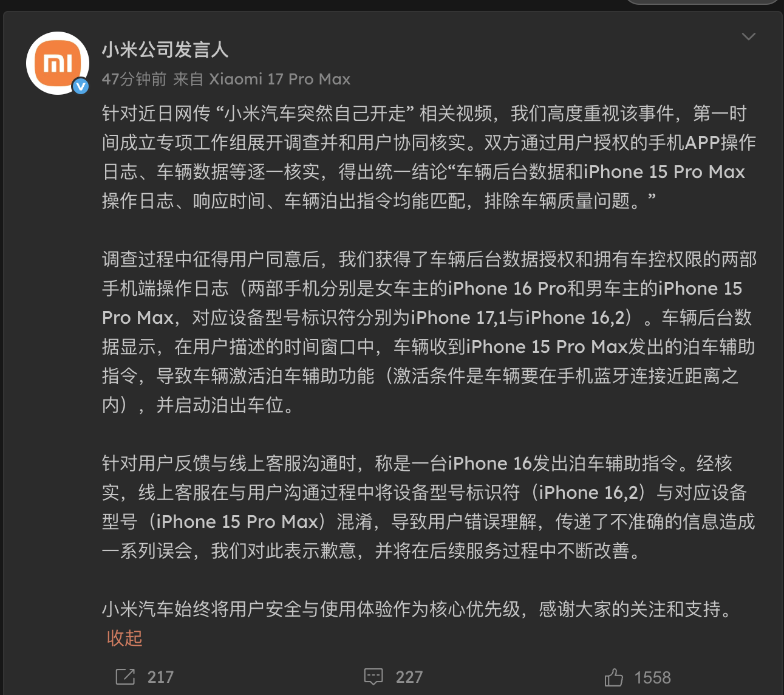Click the paragraph starting with 针对用户反馈与线上客服沟通时

click(429, 507)
